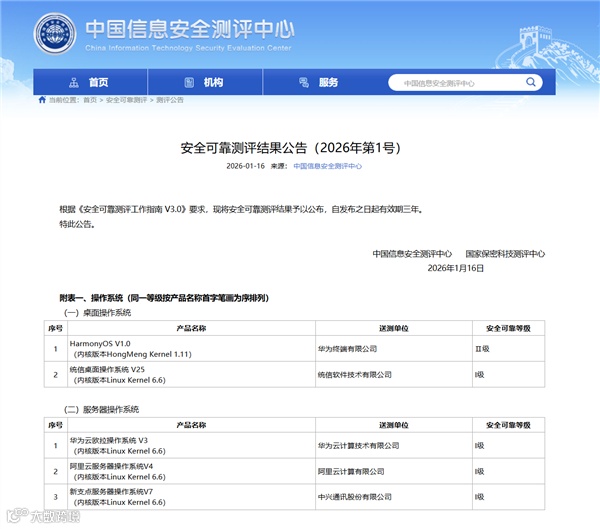The width and height of the screenshot is (600, 529).
Task: Go to 首页 in the breadcrumb
Action: pyautogui.click(x=90, y=100)
